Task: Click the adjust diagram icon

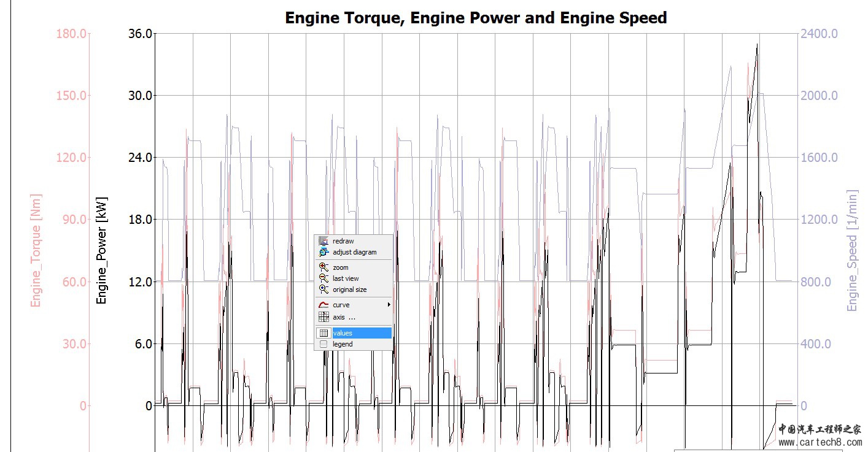Action: [324, 252]
